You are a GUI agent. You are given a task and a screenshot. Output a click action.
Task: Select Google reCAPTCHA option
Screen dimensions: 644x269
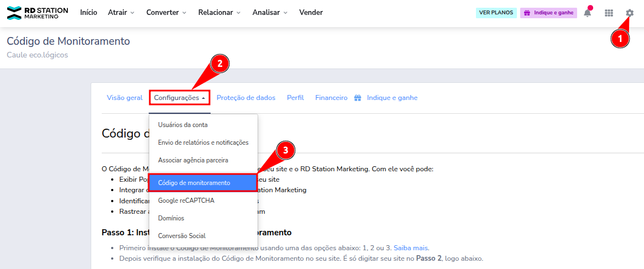(x=203, y=201)
